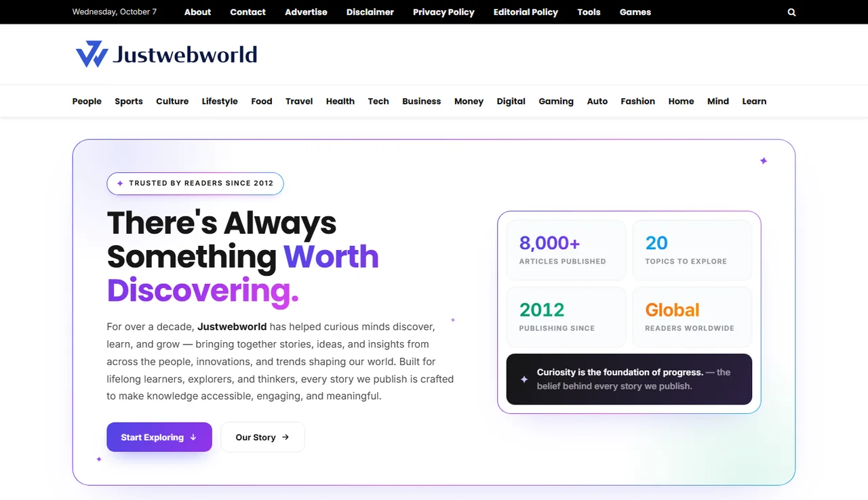Browse the Learn category
This screenshot has height=500, width=868.
tap(754, 102)
